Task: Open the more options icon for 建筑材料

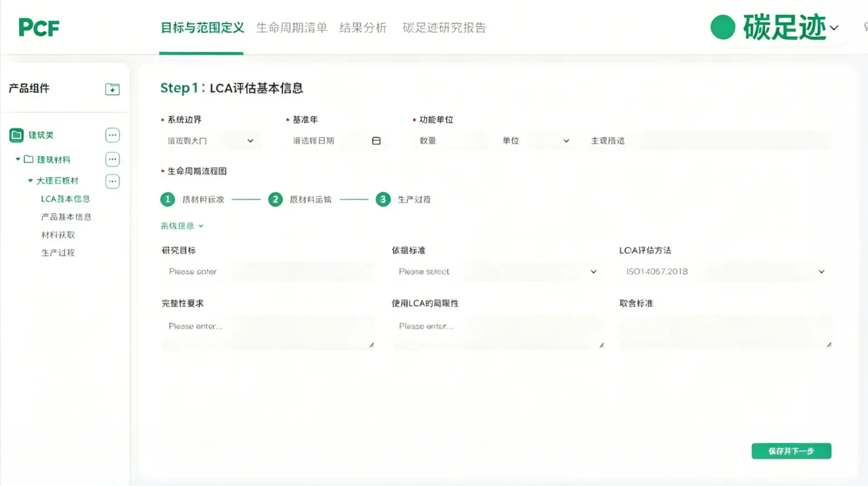Action: [x=112, y=159]
